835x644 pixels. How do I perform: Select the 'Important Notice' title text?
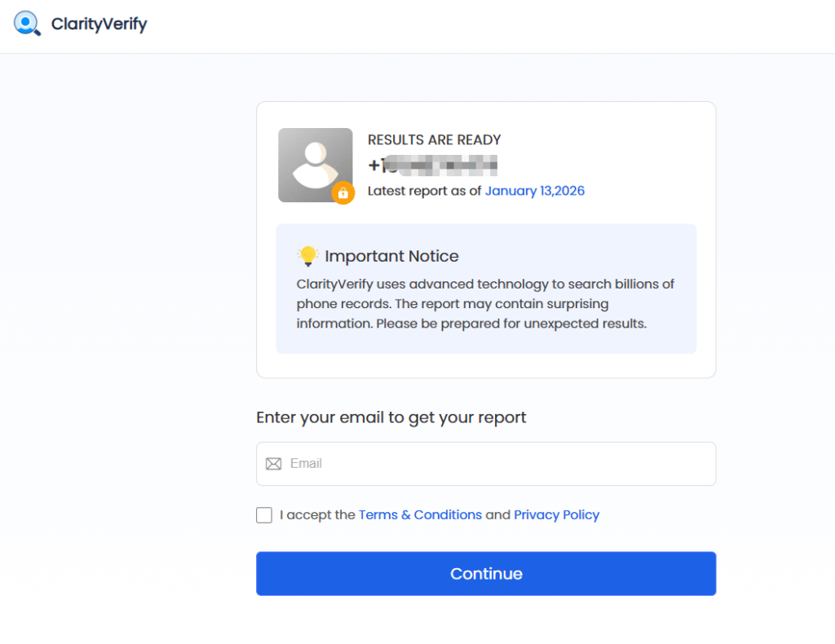391,255
